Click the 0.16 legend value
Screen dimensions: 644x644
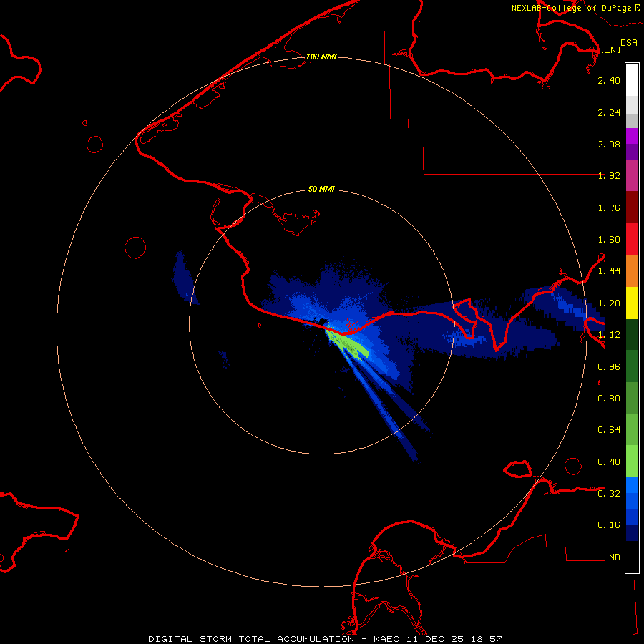click(609, 525)
